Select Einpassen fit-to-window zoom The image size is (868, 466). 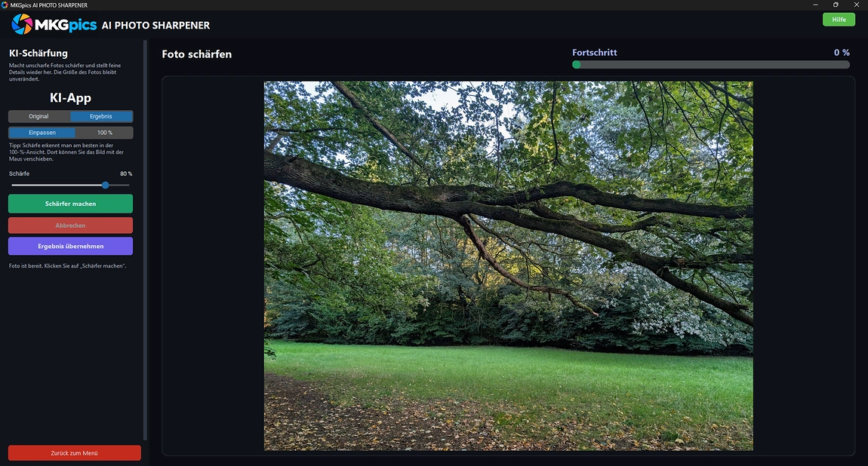[x=42, y=133]
